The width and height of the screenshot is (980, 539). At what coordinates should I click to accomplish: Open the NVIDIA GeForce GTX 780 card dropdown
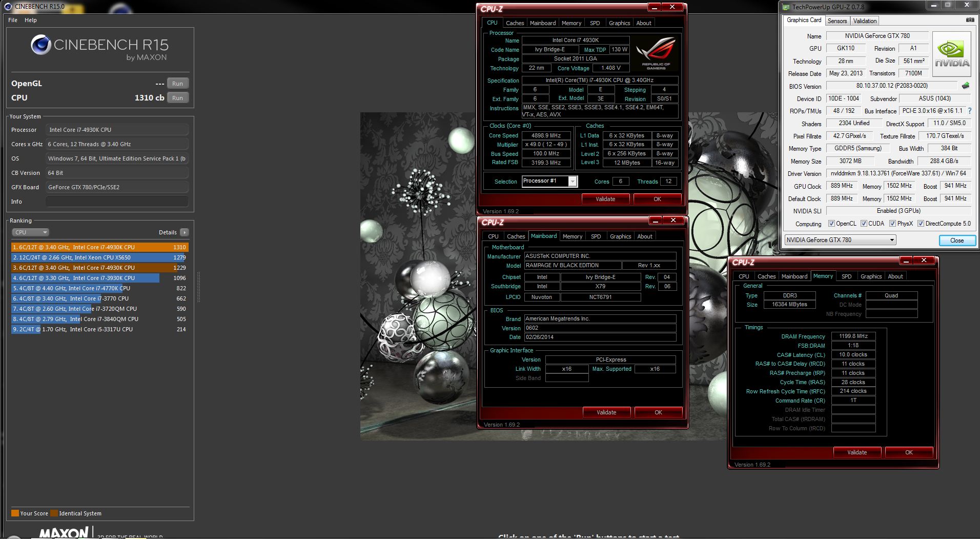(x=840, y=240)
